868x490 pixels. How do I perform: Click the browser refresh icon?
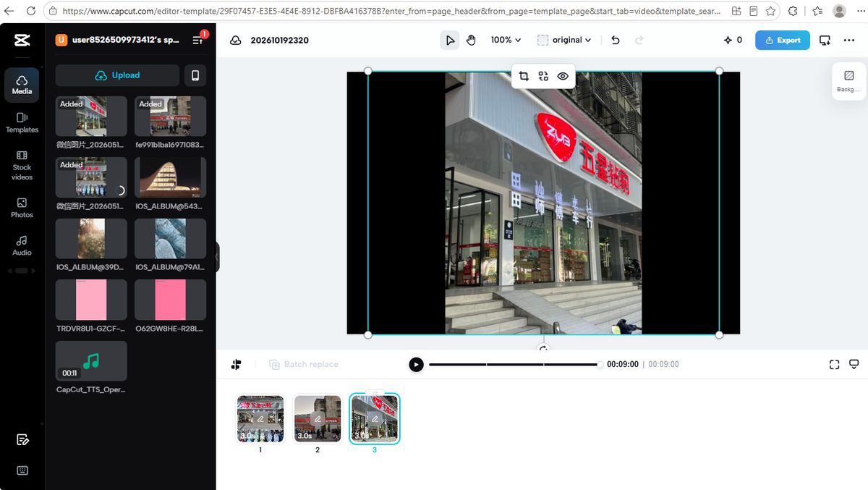[x=31, y=11]
